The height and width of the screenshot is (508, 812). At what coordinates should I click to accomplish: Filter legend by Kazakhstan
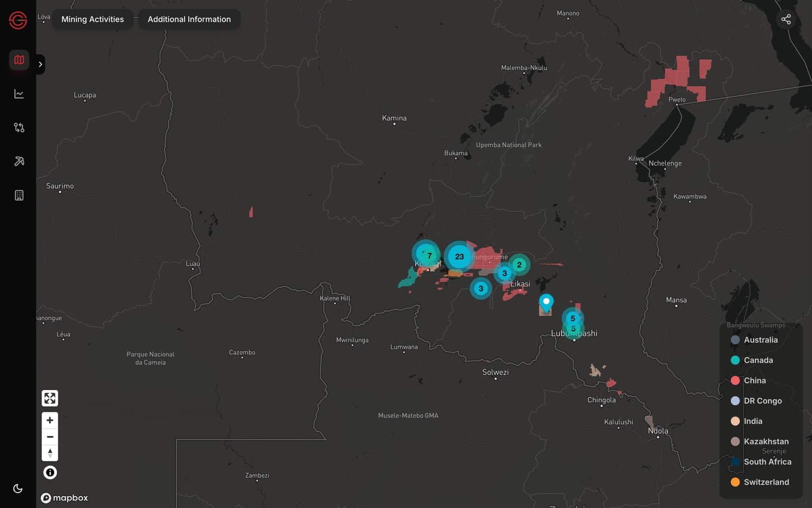point(760,441)
